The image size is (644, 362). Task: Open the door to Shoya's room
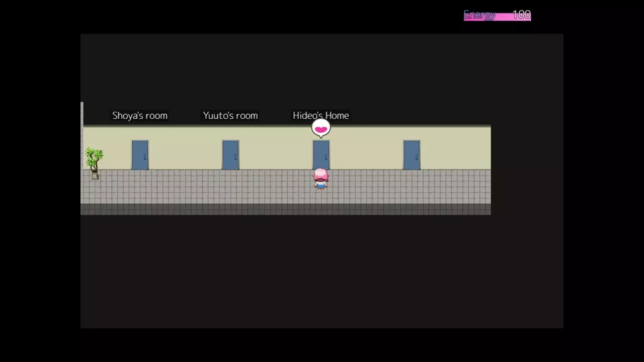coord(140,155)
